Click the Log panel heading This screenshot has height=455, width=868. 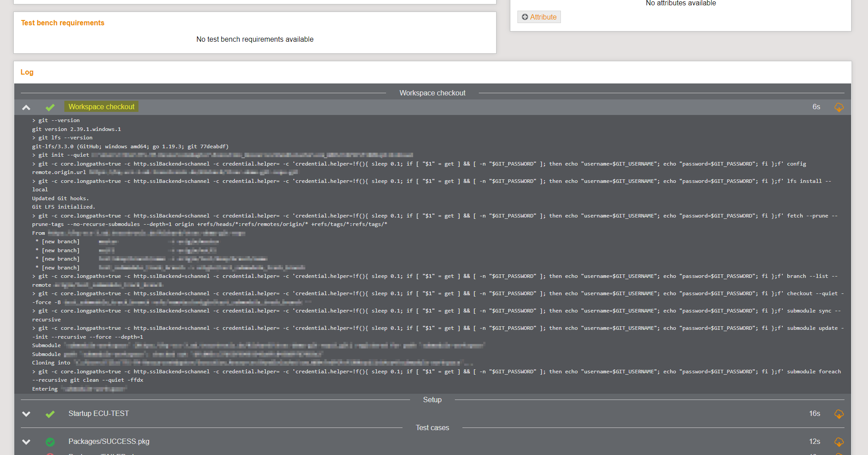tap(27, 72)
